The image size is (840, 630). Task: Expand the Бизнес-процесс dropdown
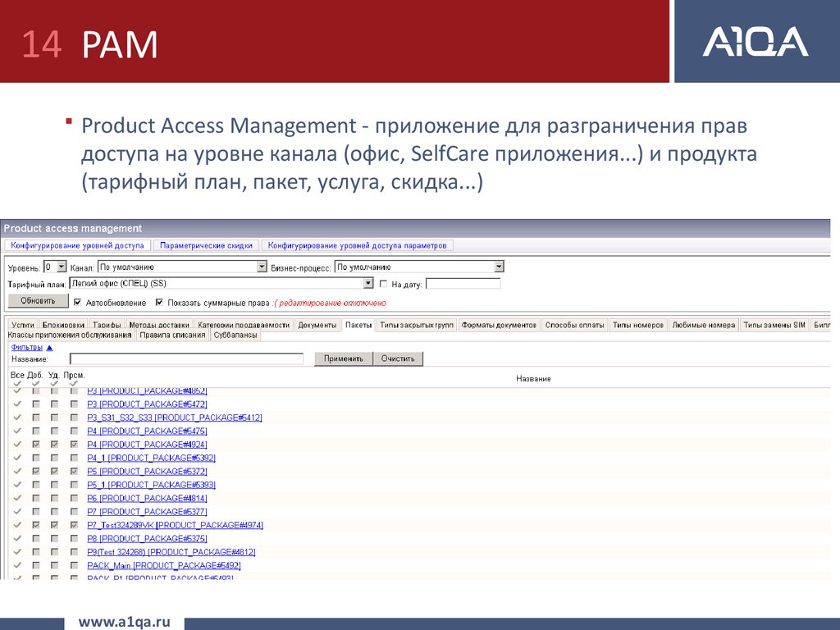[x=499, y=267]
